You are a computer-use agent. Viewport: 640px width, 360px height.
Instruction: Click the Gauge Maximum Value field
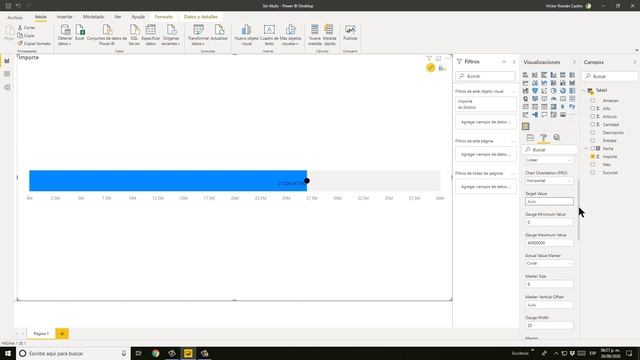tap(549, 243)
